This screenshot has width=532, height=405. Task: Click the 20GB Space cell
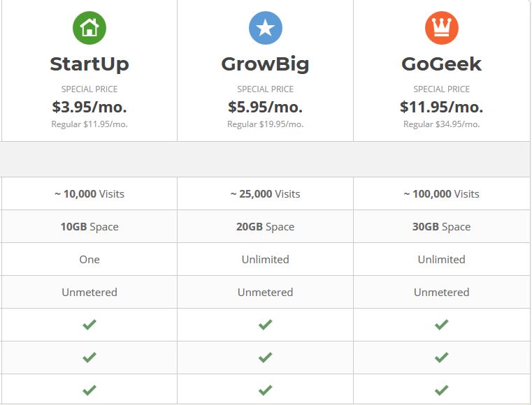pyautogui.click(x=266, y=227)
